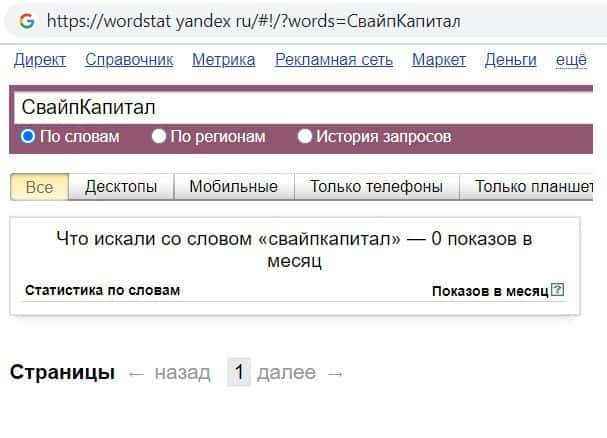Image resolution: width=607 pixels, height=438 pixels.
Task: Click the Страницы label
Action: pyautogui.click(x=62, y=372)
